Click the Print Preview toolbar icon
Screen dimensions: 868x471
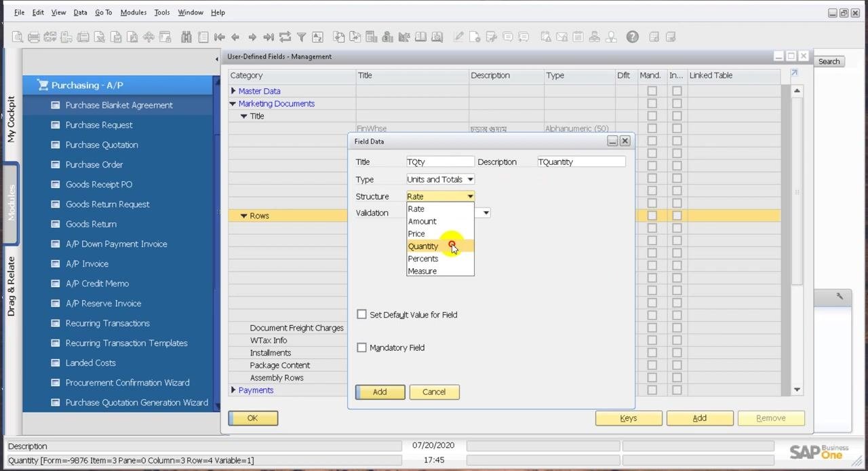17,37
